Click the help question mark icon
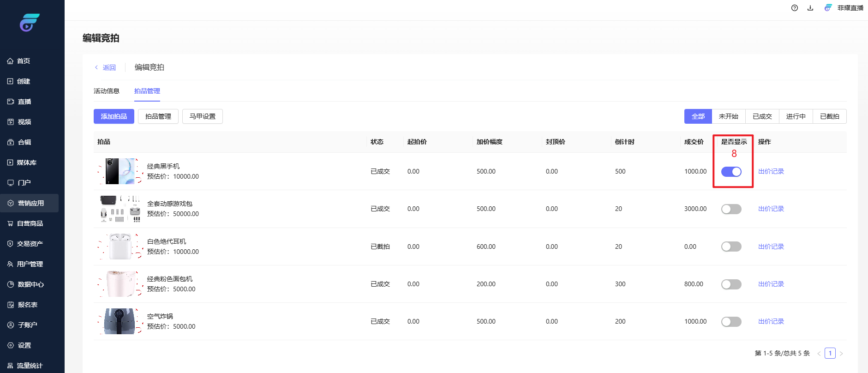 pyautogui.click(x=794, y=8)
